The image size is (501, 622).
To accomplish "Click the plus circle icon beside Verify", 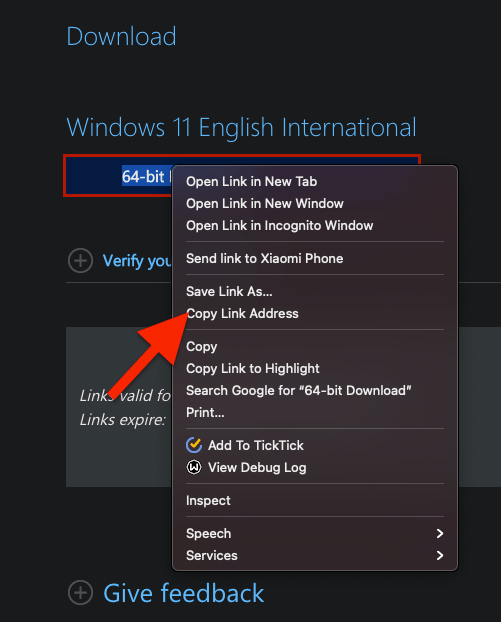I will (x=81, y=261).
